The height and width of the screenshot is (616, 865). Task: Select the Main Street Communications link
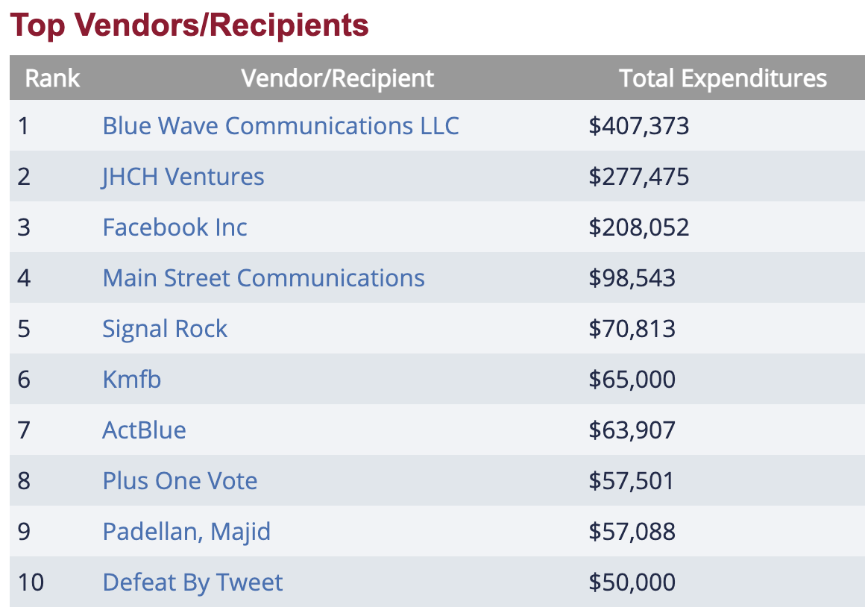[263, 278]
